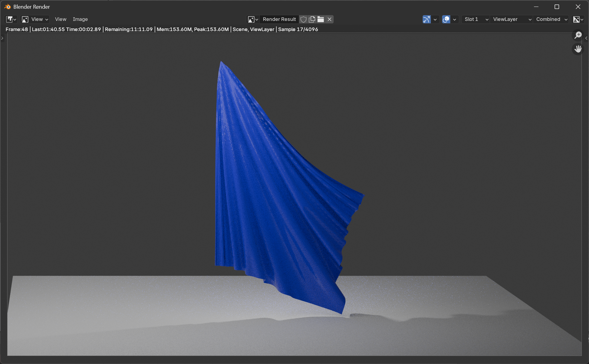Image resolution: width=589 pixels, height=364 pixels.
Task: Open the View menu
Action: click(60, 19)
